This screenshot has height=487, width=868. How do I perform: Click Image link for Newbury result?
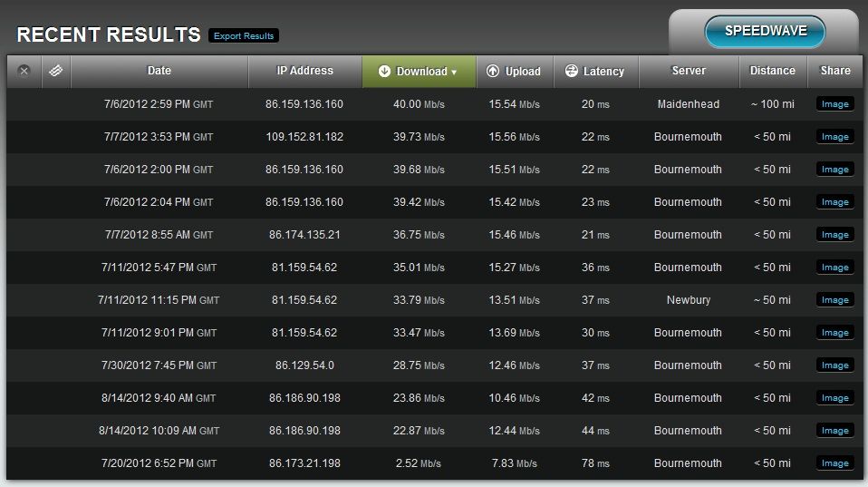(834, 300)
